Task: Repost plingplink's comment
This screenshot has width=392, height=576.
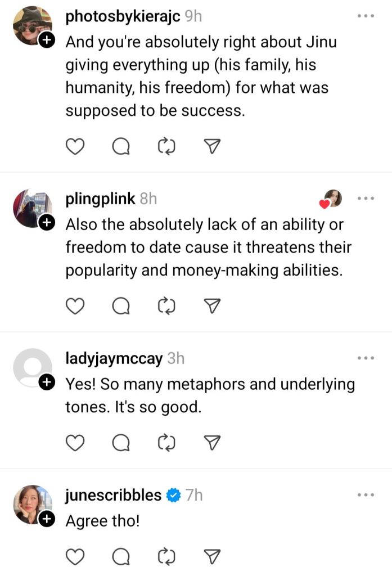Action: [x=166, y=306]
